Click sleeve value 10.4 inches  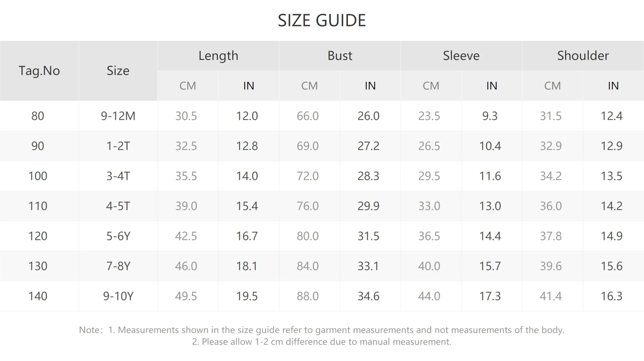pos(490,146)
